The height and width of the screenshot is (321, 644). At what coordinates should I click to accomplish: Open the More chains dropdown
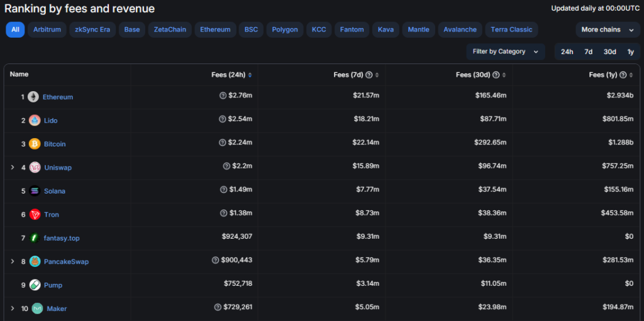coord(608,30)
